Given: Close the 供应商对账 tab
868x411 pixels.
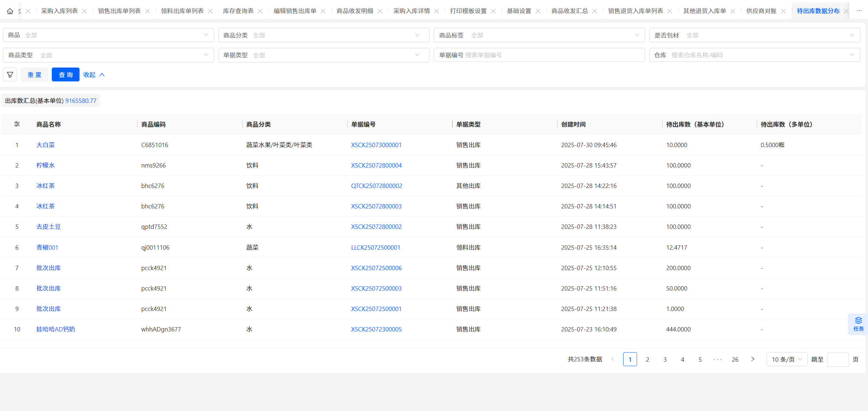Looking at the screenshot, I should [x=783, y=11].
